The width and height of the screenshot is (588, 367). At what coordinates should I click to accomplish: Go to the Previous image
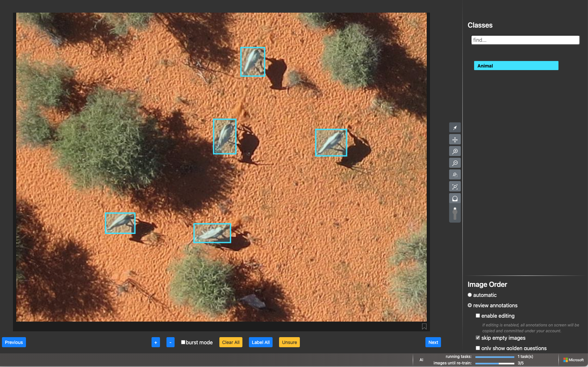[14, 342]
